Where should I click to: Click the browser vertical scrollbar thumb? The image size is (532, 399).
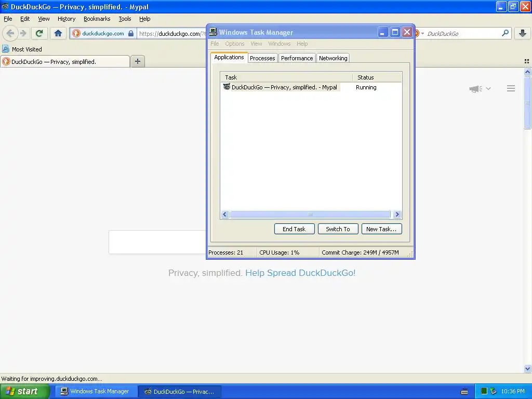(x=527, y=102)
